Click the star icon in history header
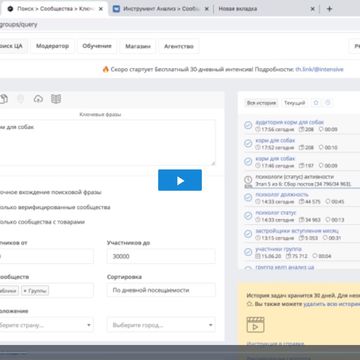The width and height of the screenshot is (360, 360). [316, 103]
